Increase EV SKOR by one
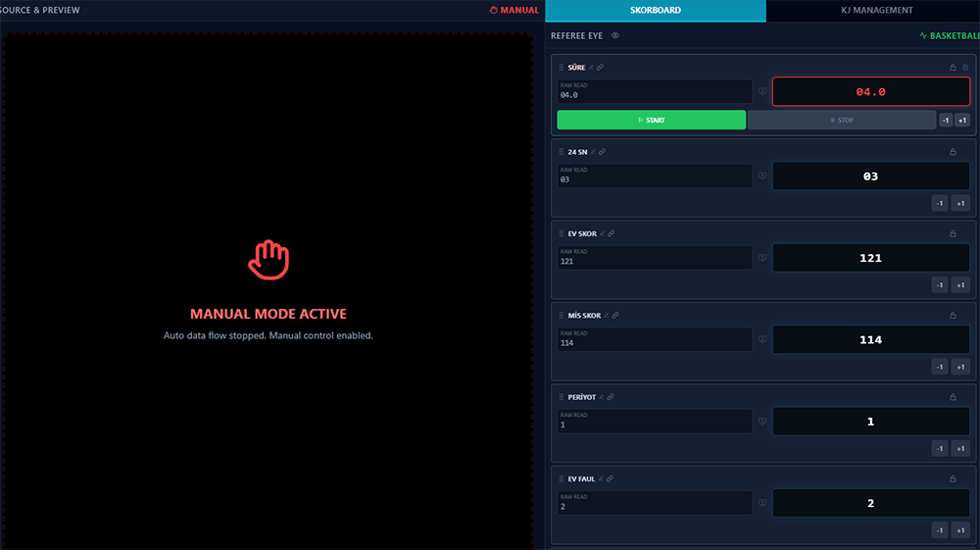The height and width of the screenshot is (550, 980). tap(960, 285)
